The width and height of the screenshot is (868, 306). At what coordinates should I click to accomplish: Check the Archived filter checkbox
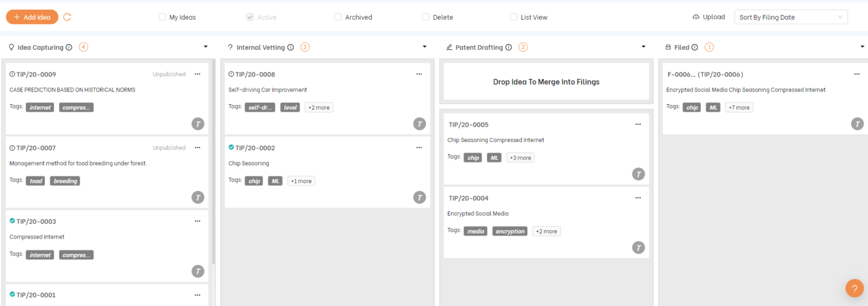(x=338, y=17)
